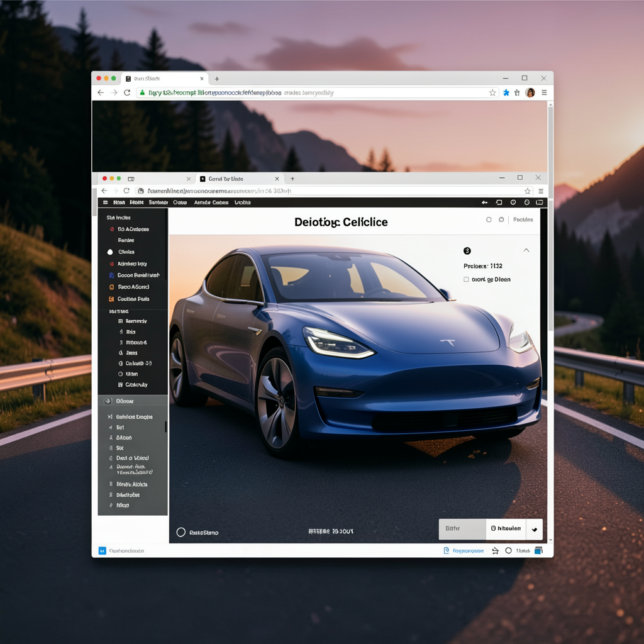The image size is (644, 644).
Task: Click the blue square icon in the bottom-left status bar
Action: pos(103,551)
